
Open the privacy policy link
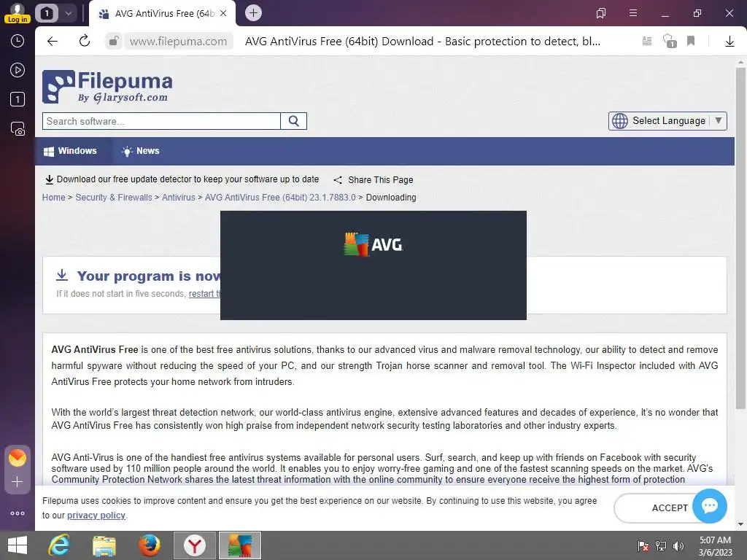pos(96,516)
